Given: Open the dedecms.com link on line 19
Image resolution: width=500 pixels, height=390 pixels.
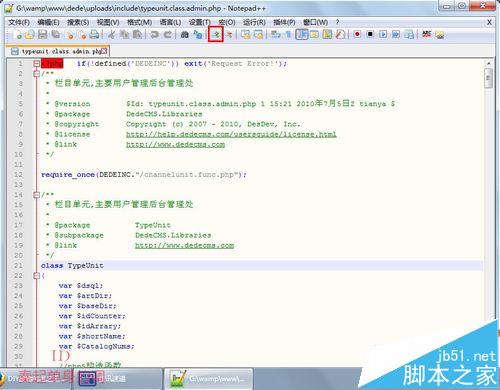Looking at the screenshot, I should tap(184, 245).
